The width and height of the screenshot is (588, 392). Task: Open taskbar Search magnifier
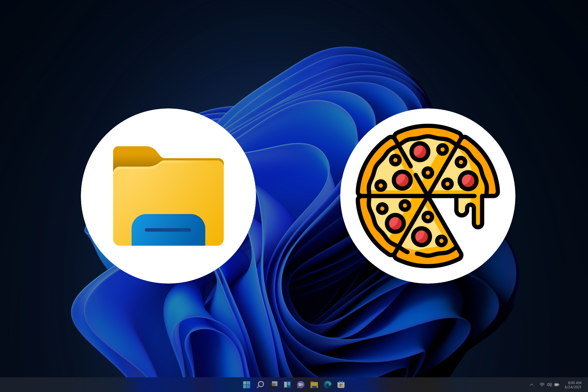(260, 385)
